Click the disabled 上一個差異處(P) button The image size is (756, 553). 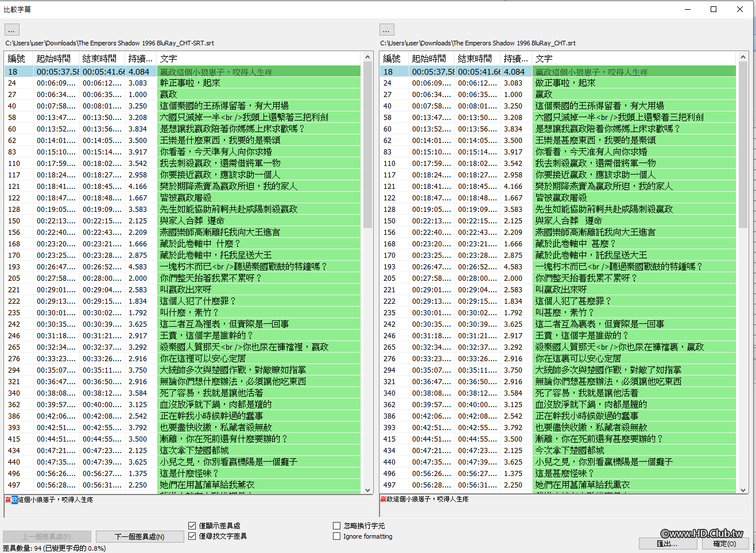46,536
